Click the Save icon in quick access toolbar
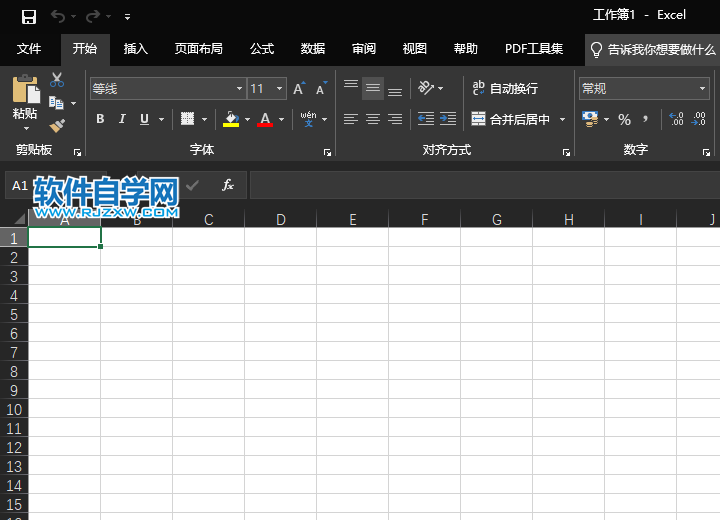 tap(28, 17)
